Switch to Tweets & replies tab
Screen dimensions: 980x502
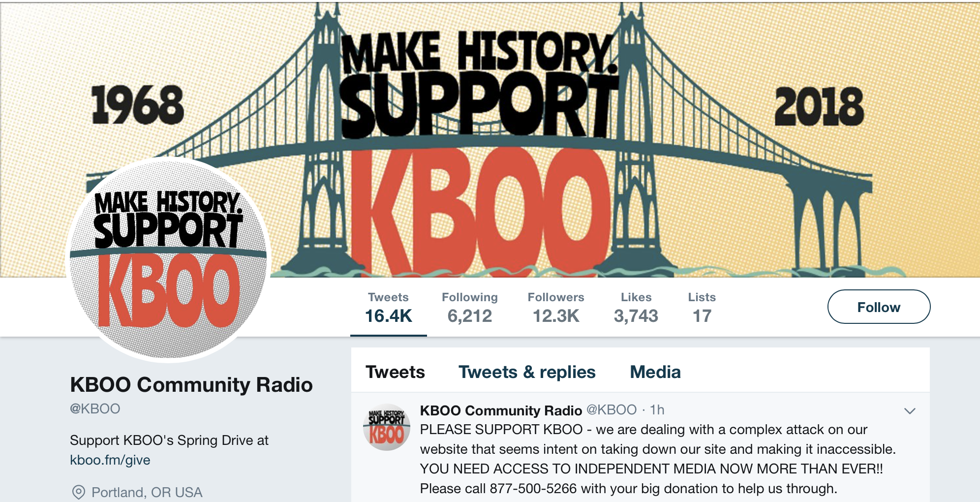pyautogui.click(x=527, y=372)
